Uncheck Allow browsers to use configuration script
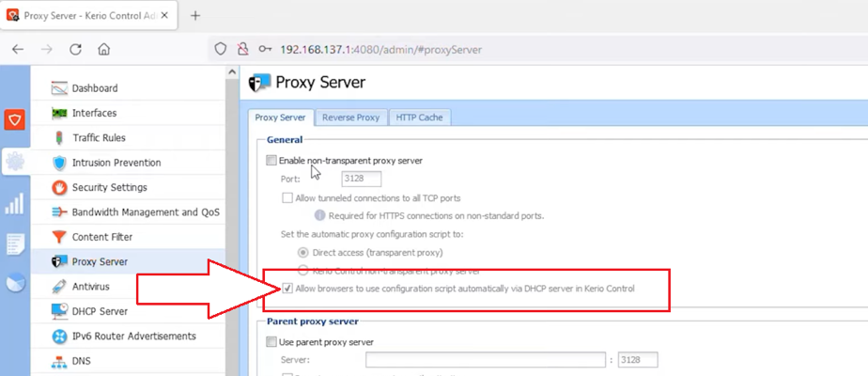868x376 pixels. click(287, 289)
